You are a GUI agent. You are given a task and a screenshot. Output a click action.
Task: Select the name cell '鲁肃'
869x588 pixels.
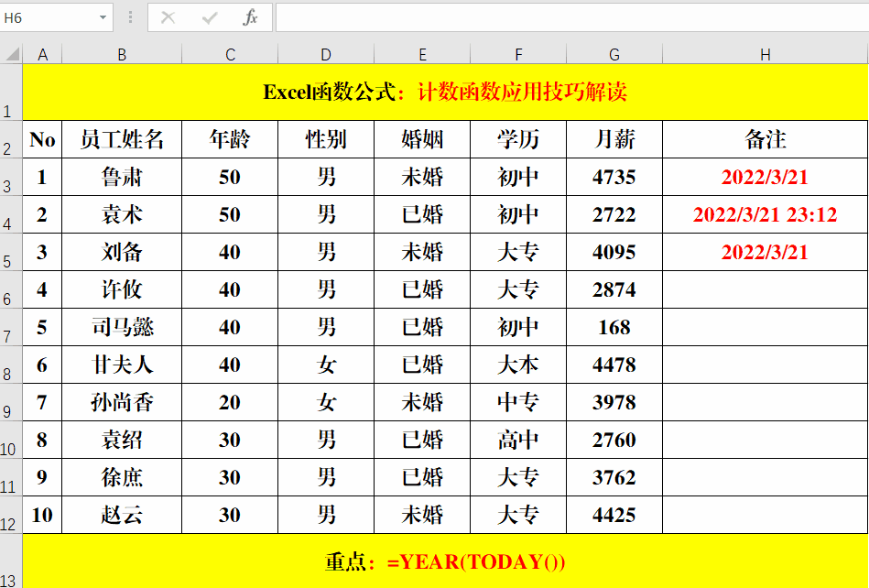coord(122,177)
